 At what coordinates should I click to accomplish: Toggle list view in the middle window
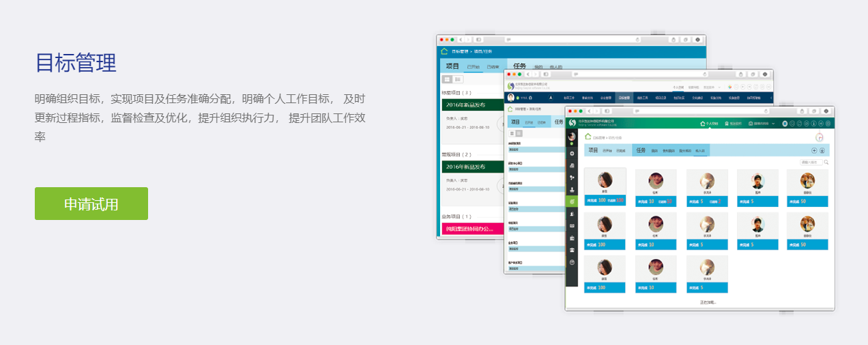[x=519, y=133]
